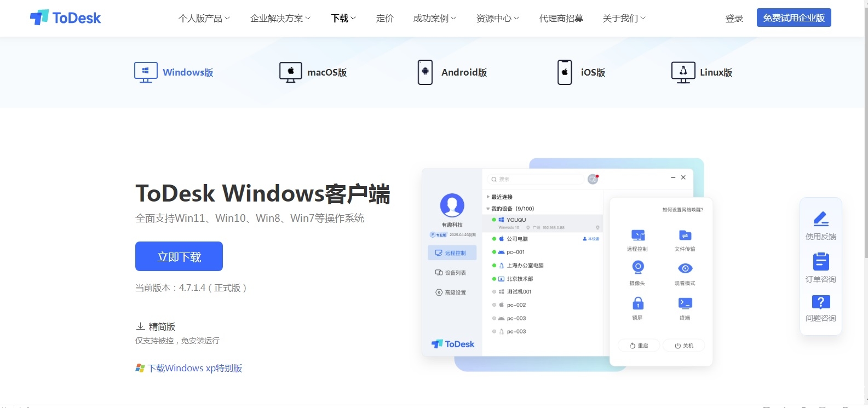Click the ToDesk logo in the header
This screenshot has width=868, height=408.
[65, 18]
